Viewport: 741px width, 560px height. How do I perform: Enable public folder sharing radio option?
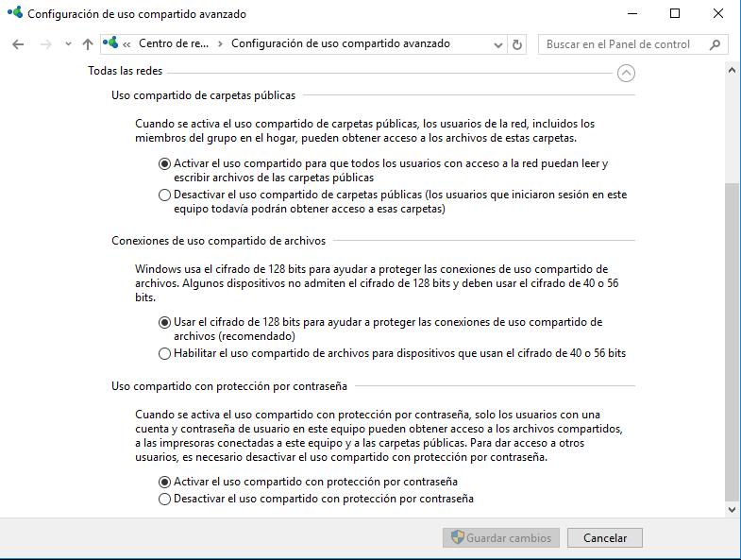pyautogui.click(x=164, y=163)
